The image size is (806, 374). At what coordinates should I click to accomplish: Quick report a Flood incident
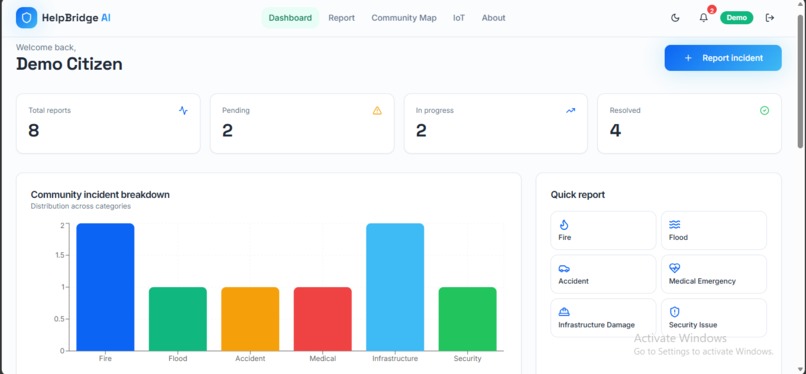click(x=713, y=230)
